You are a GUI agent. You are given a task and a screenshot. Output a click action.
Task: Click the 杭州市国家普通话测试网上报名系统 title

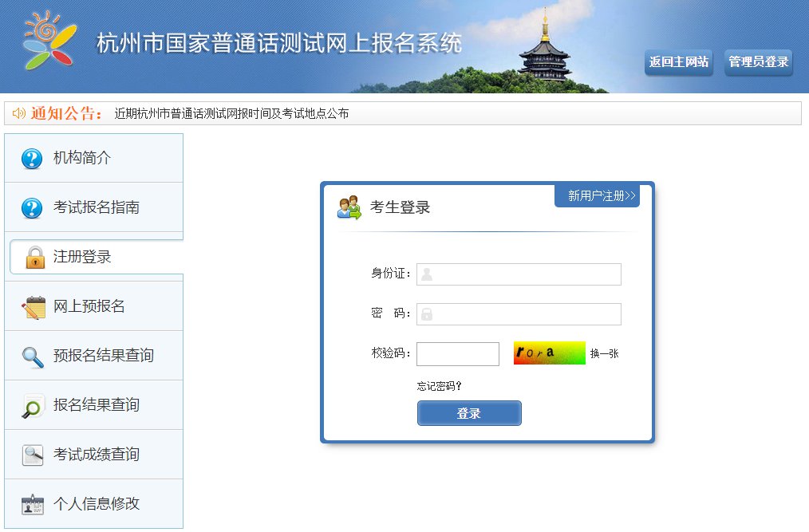[x=279, y=43]
